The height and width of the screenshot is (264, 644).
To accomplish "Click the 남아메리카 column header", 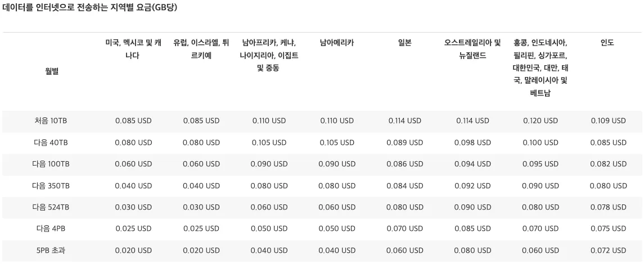I will (x=337, y=43).
